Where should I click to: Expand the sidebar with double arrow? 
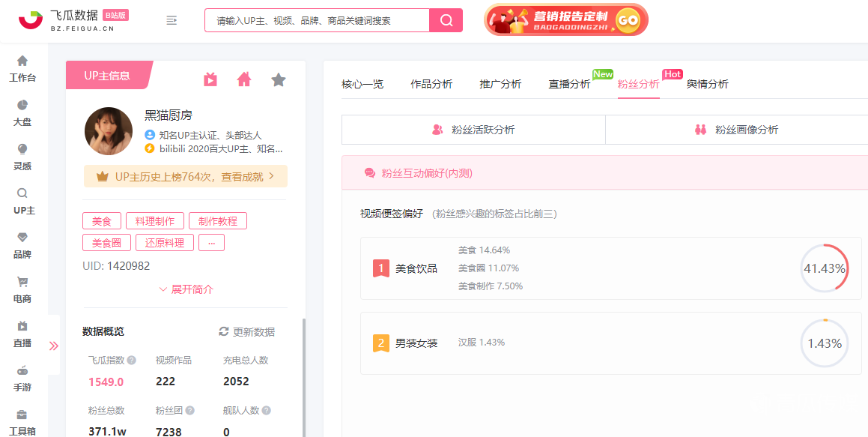(54, 346)
